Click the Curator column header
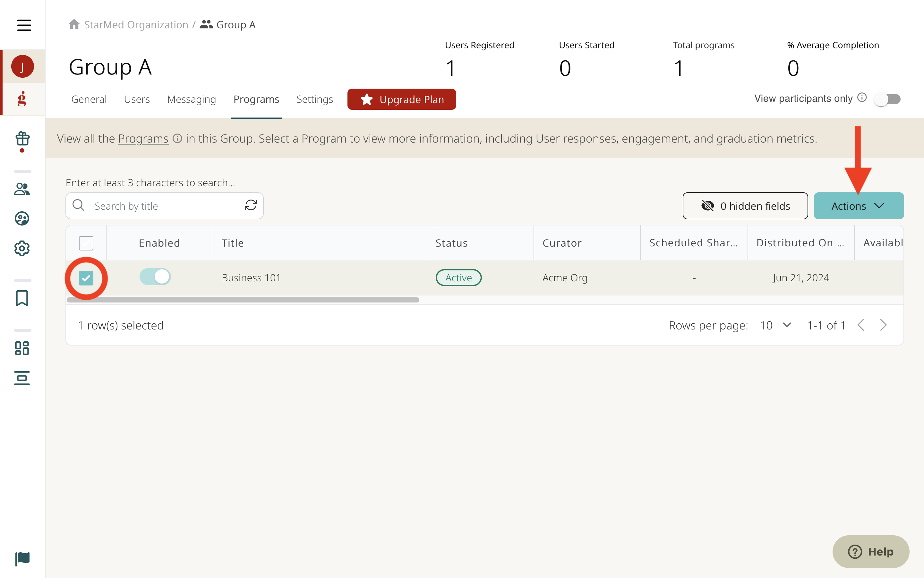The width and height of the screenshot is (924, 578). click(587, 243)
